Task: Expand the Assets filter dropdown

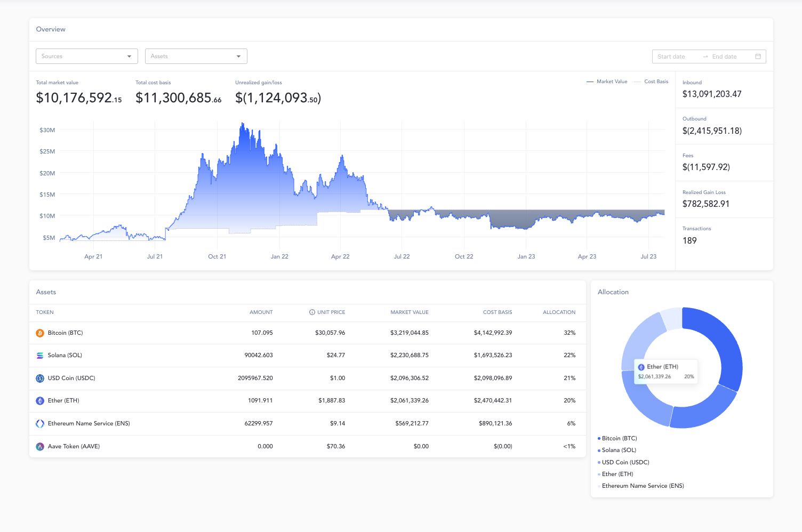Action: 196,57
